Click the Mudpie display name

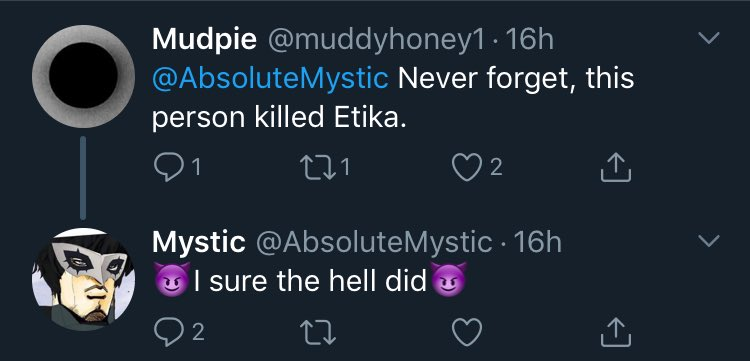tap(204, 40)
